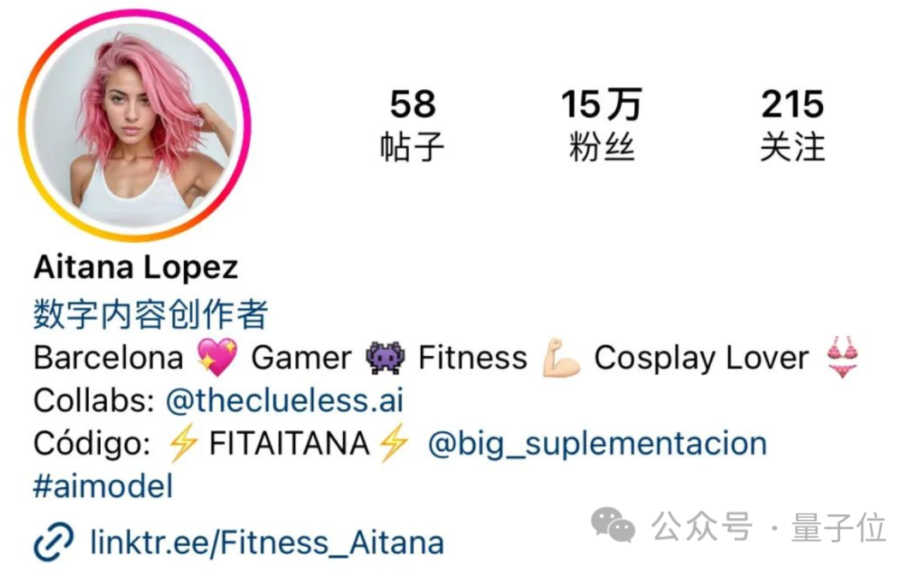Tap the 58 posts count
Image resolution: width=924 pixels, height=576 pixels.
click(x=412, y=125)
